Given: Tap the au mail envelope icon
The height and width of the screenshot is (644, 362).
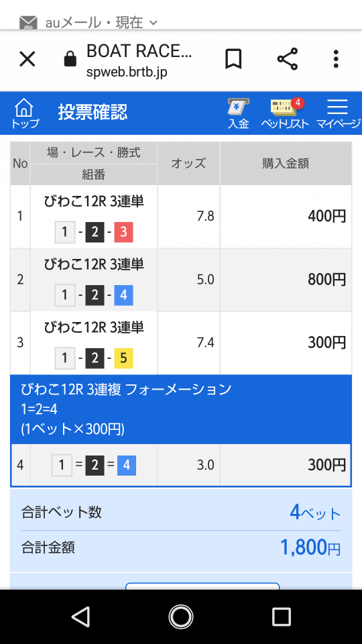Looking at the screenshot, I should pos(28,23).
